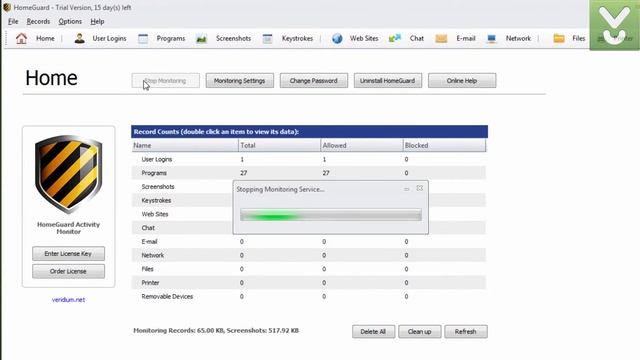Image resolution: width=640 pixels, height=360 pixels.
Task: Sort by Blocked column header
Action: click(444, 145)
